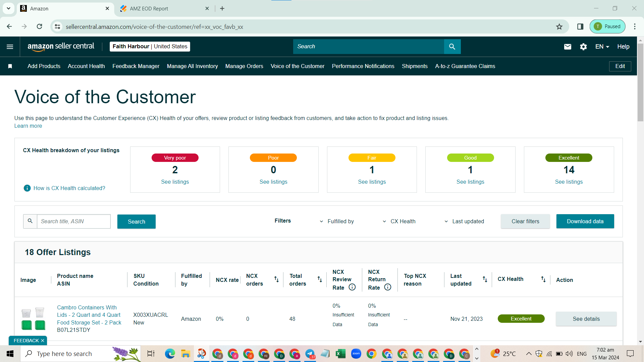Viewport: 644px width, 362px height.
Task: Open the browser side panel icon
Action: click(580, 26)
